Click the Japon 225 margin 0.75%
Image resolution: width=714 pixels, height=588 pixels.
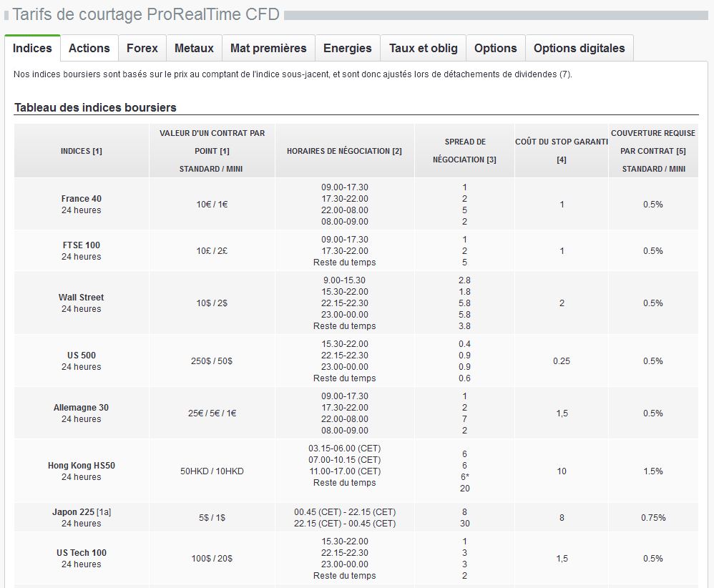coord(653,518)
